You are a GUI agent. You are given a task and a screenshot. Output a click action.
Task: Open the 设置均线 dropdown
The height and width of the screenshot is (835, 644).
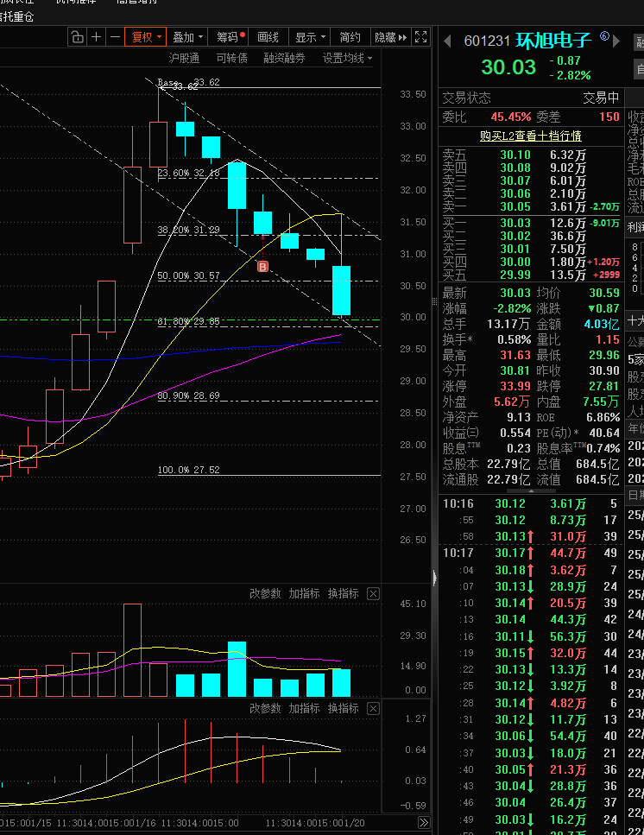click(347, 58)
